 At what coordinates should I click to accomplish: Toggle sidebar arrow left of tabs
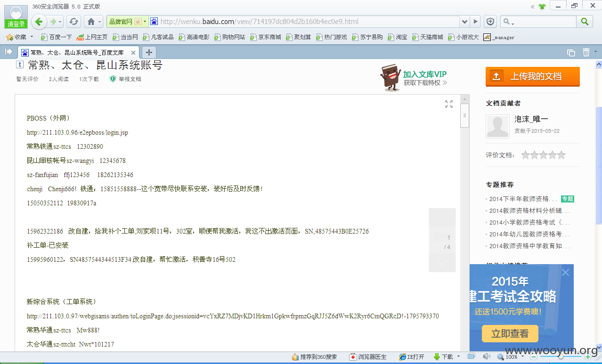pyautogui.click(x=8, y=52)
